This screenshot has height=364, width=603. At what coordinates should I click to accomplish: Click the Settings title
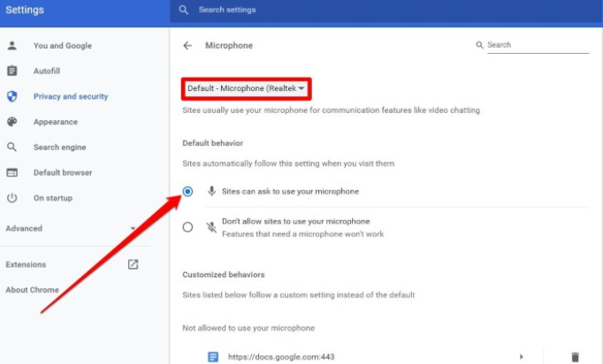[25, 10]
